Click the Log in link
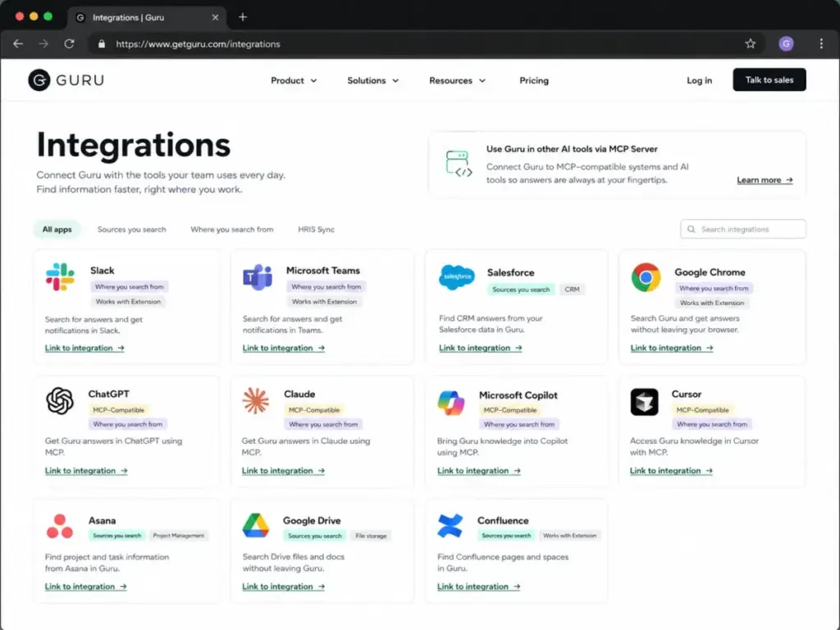The height and width of the screenshot is (630, 840). (x=699, y=80)
